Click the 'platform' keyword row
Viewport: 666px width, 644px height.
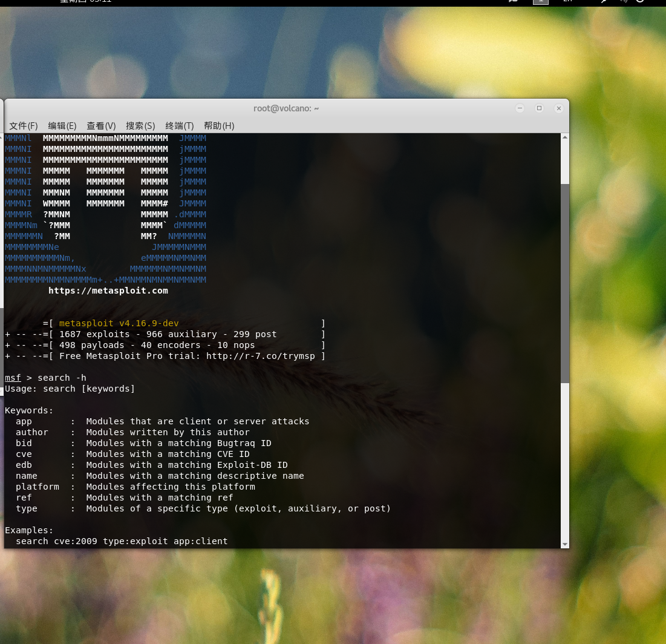pos(135,487)
